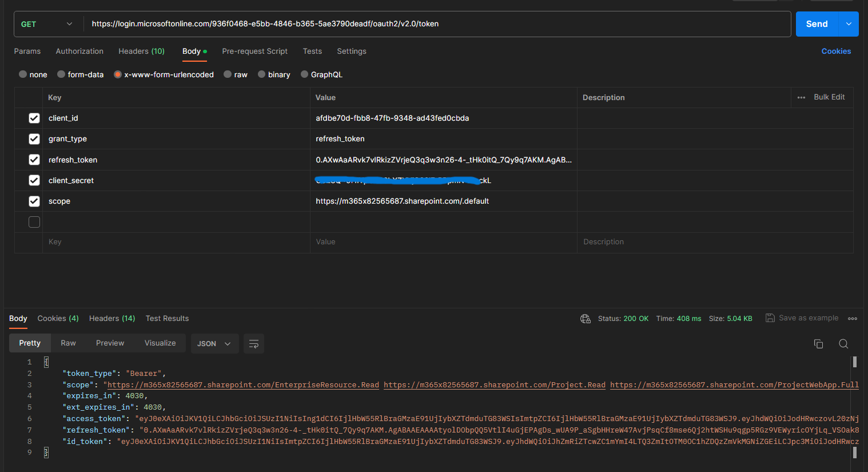Click the Project.Read scope link
This screenshot has height=472, width=868.
pos(495,385)
